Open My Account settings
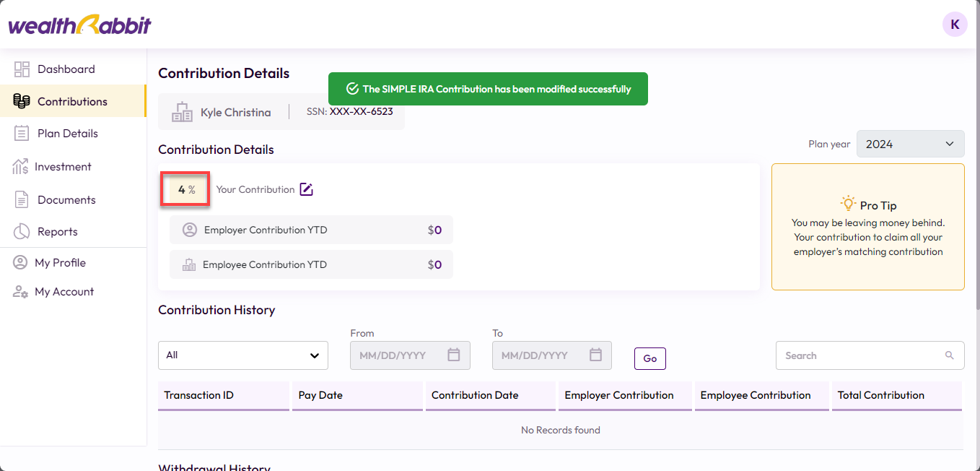Image resolution: width=980 pixels, height=471 pixels. click(x=64, y=292)
